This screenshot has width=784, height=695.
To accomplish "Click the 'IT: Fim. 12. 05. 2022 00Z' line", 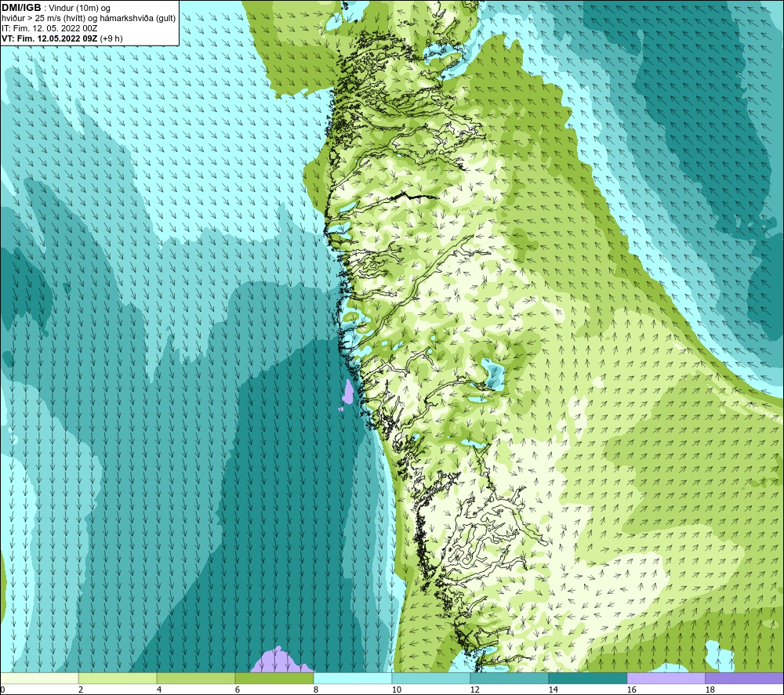I will pos(49,28).
